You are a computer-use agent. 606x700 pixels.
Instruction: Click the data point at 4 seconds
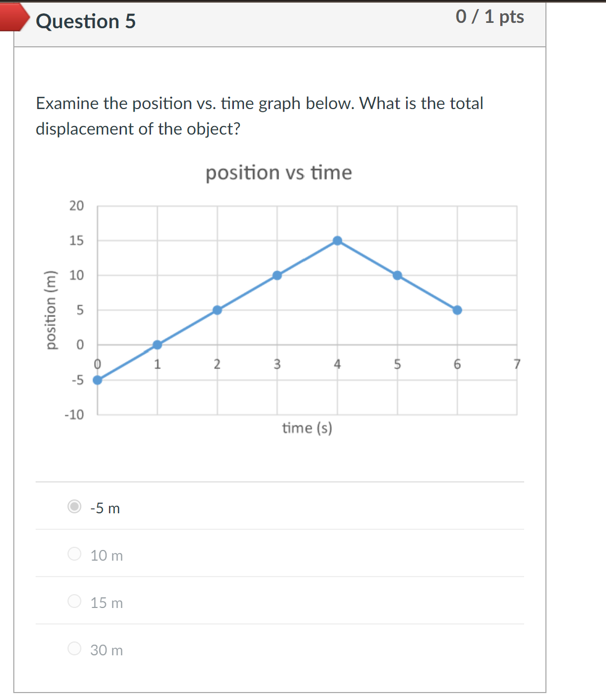337,240
